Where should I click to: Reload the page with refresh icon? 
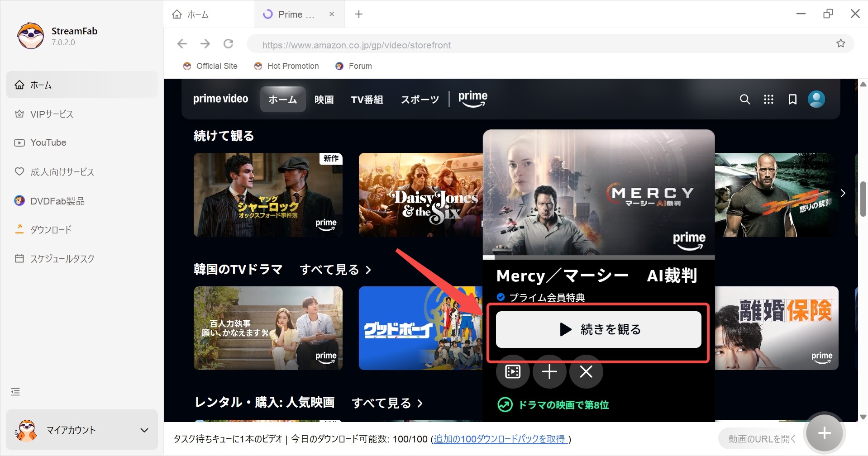tap(229, 43)
